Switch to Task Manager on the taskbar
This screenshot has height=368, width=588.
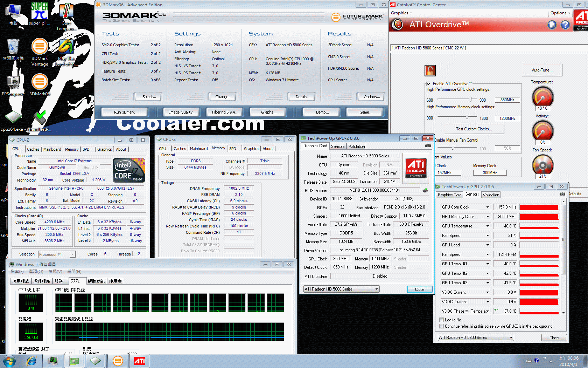tap(53, 361)
